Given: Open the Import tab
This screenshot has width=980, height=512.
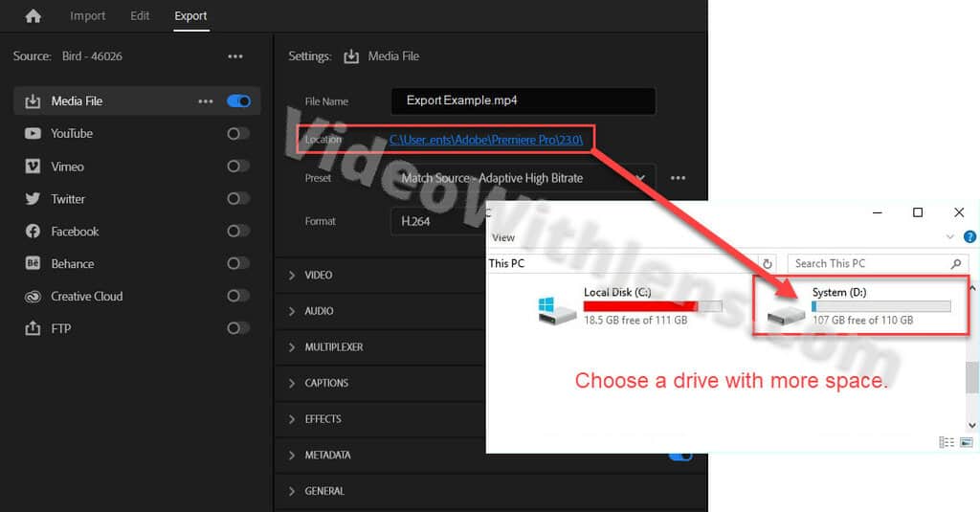Looking at the screenshot, I should point(87,16).
